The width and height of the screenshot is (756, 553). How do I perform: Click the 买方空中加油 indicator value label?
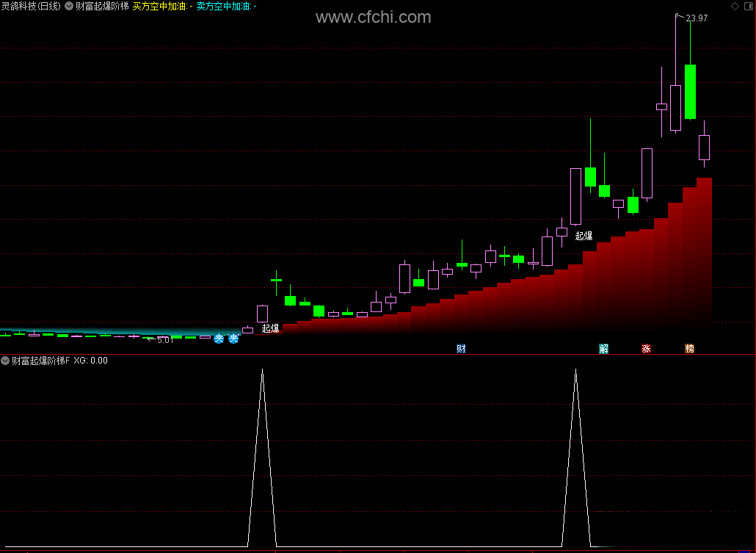(162, 6)
